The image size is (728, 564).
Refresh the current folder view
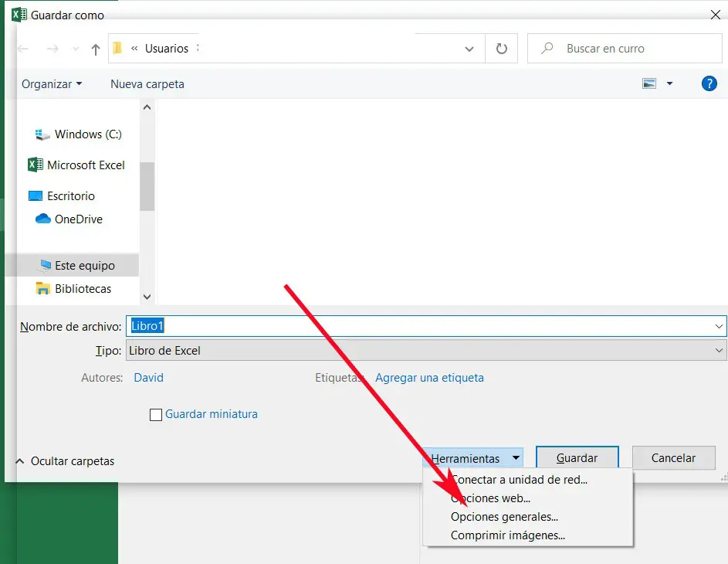pyautogui.click(x=502, y=49)
